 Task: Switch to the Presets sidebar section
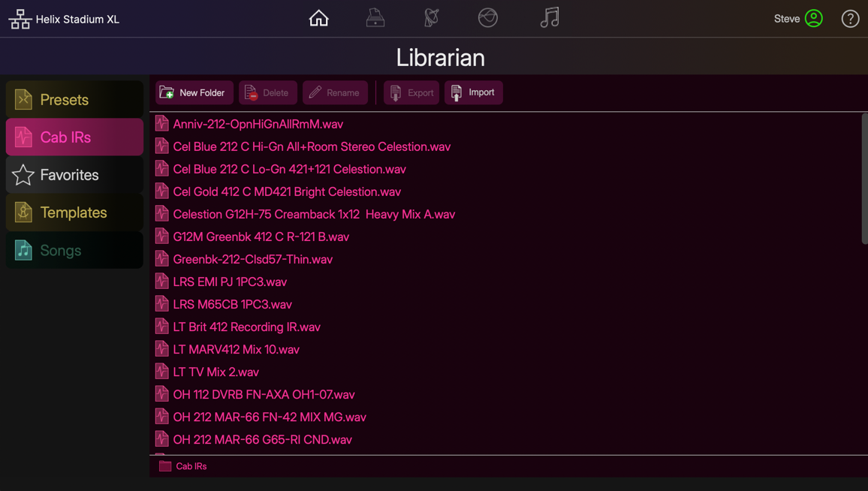74,98
